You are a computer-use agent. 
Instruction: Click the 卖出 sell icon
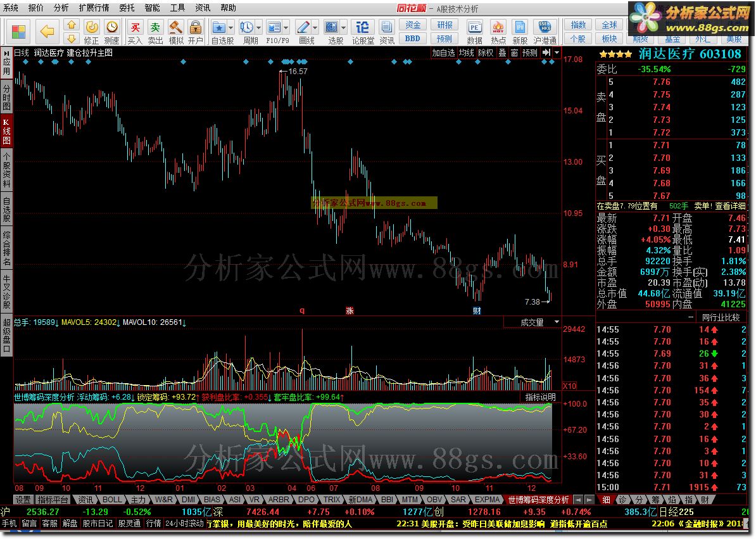click(155, 32)
